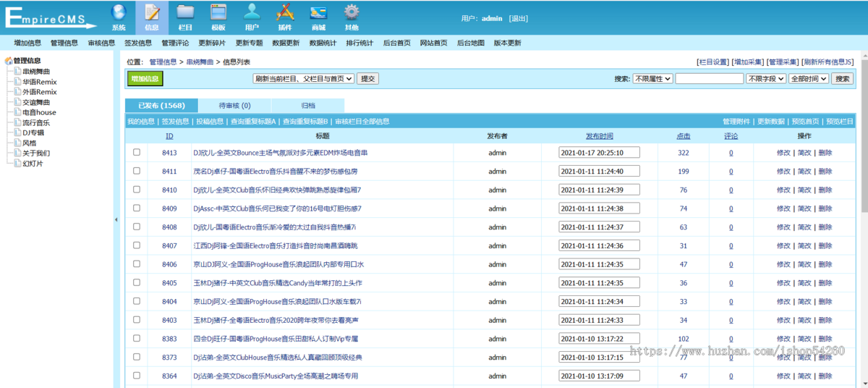Click the page icon beside DJ专辑
Viewport: 868px width, 388px height.
17,132
